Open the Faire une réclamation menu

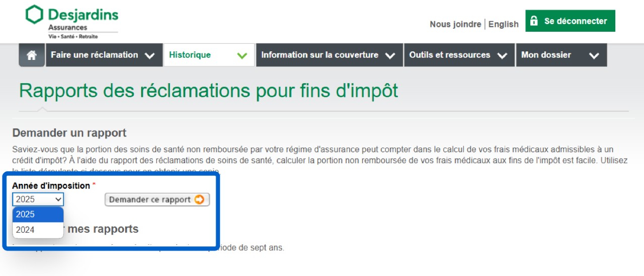[95, 55]
